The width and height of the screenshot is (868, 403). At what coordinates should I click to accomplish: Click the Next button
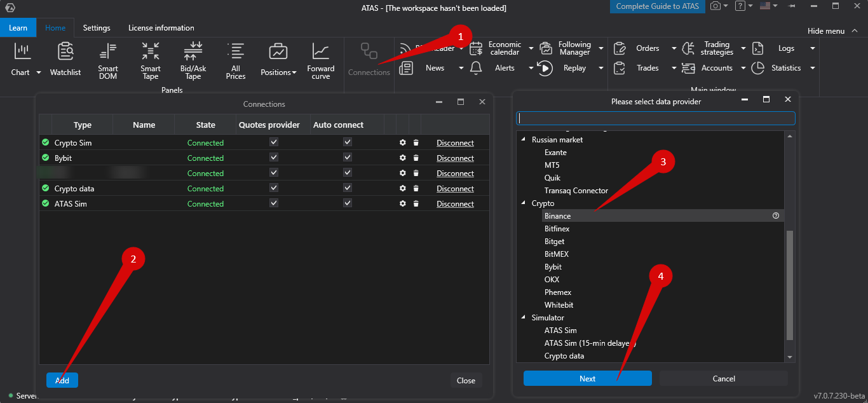coord(588,378)
